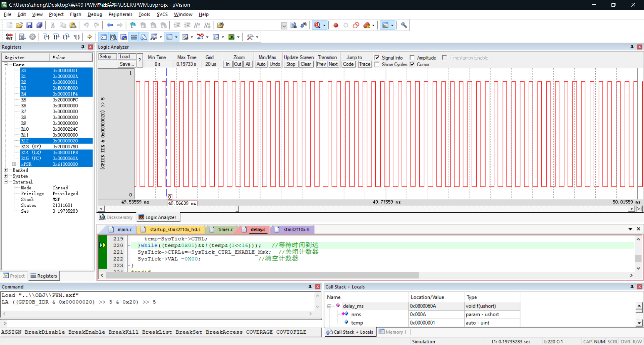The height and width of the screenshot is (345, 644).
Task: Toggle the Amplitude checkbox
Action: click(x=412, y=58)
